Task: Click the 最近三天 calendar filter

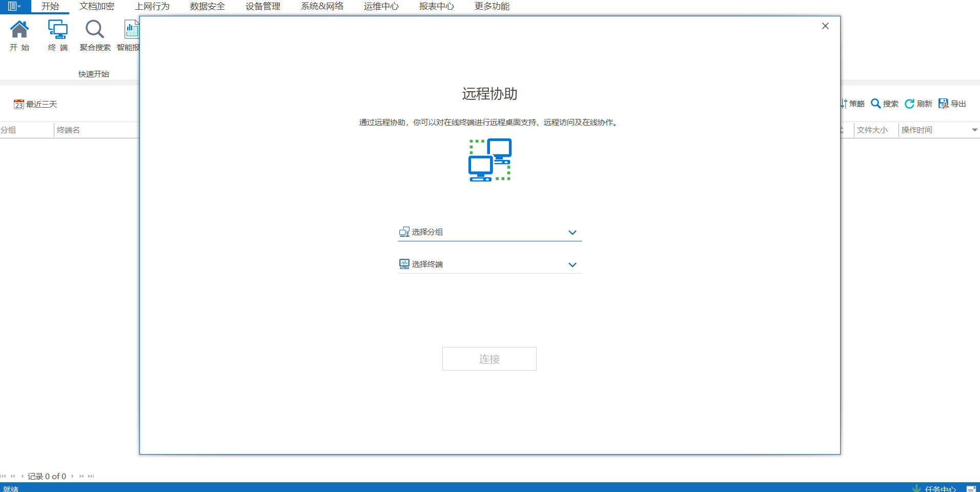Action: coord(35,105)
